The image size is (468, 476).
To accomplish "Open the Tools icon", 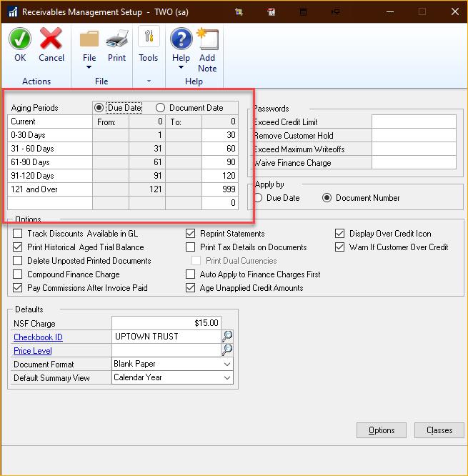I will click(149, 36).
